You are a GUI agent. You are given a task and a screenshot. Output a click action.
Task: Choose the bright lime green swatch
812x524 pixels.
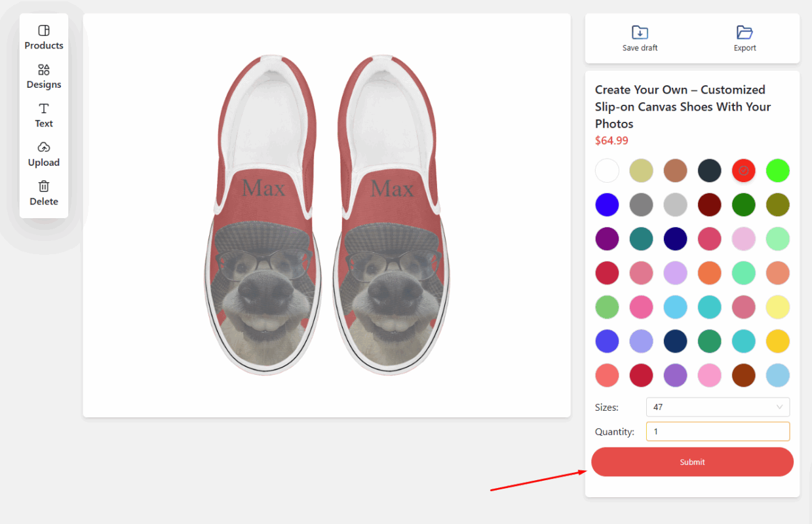[777, 171]
